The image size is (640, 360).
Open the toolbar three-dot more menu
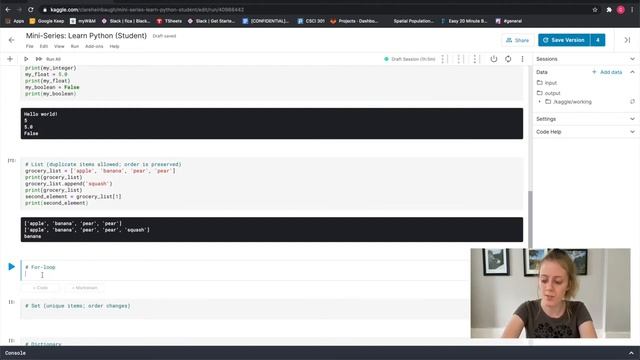(522, 59)
